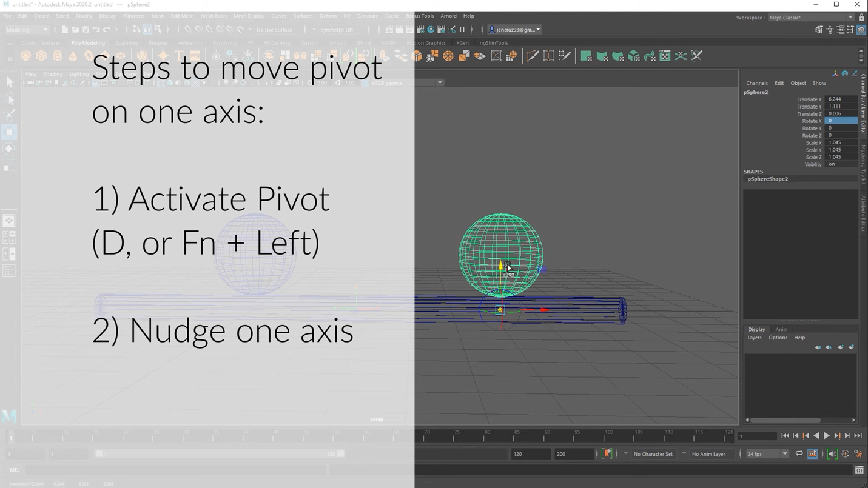The image size is (868, 488).
Task: Step forward one key
Action: (x=838, y=436)
